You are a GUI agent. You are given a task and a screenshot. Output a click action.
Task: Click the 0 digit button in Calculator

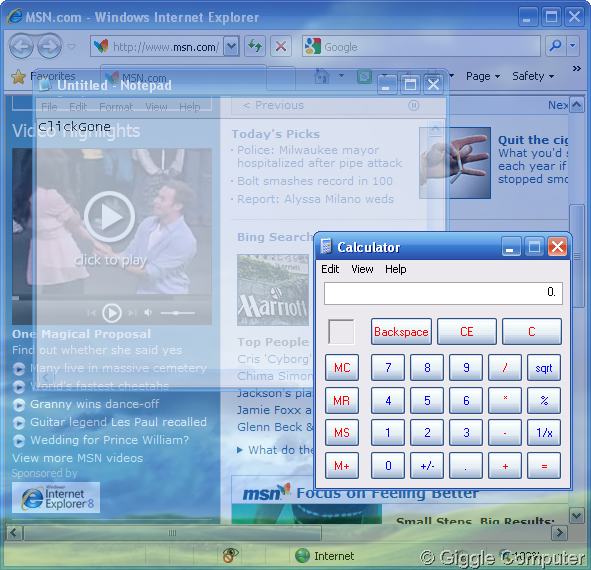(388, 466)
